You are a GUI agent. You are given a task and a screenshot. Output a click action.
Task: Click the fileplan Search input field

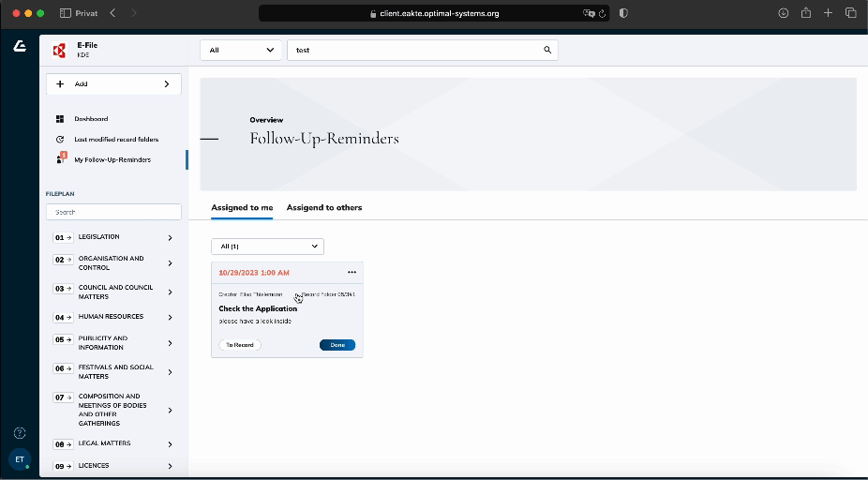click(x=112, y=213)
